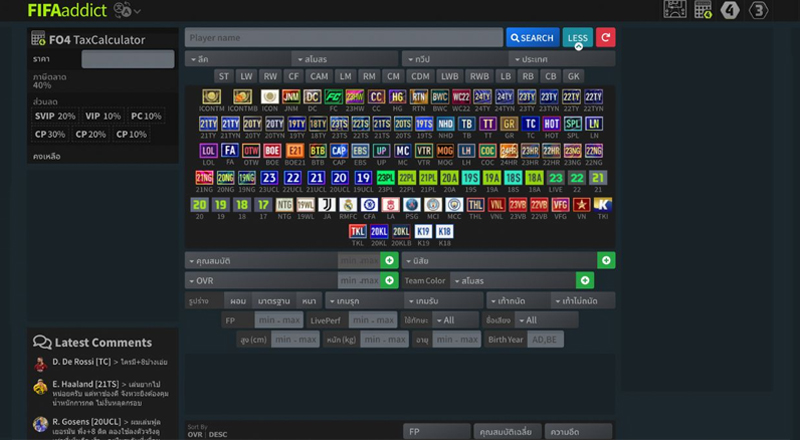Expand the ประเทศ country dropdown
This screenshot has height=440, width=800.
[x=560, y=59]
